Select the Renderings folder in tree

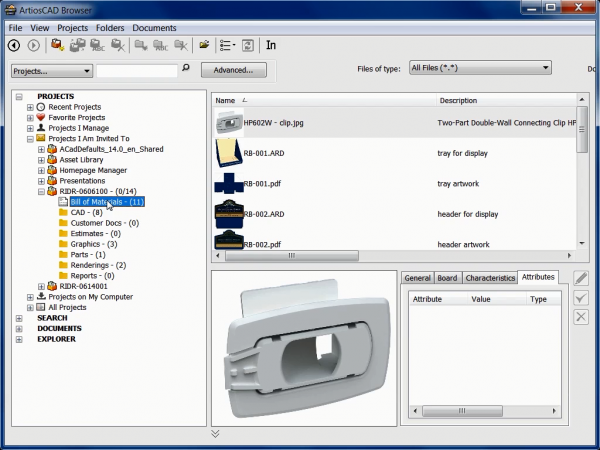pos(91,265)
